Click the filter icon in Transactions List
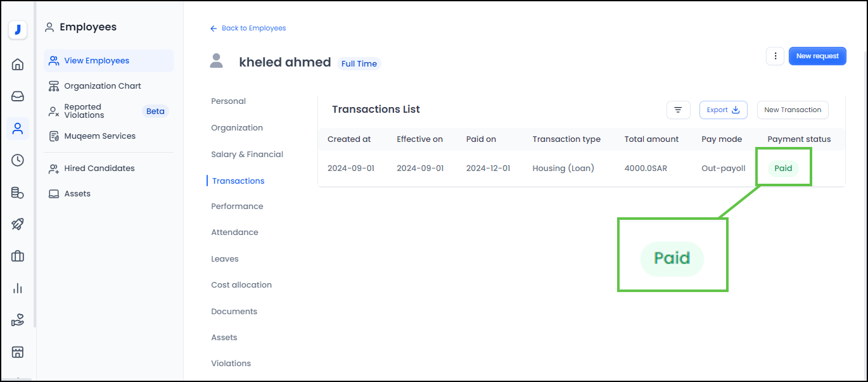Image resolution: width=868 pixels, height=382 pixels. point(678,110)
